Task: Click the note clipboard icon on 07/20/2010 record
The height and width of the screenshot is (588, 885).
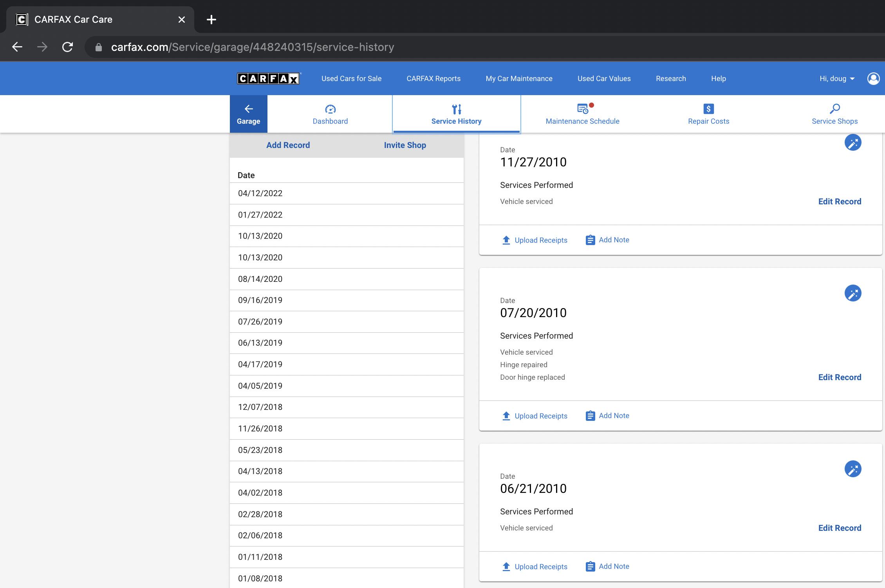Action: coord(591,416)
